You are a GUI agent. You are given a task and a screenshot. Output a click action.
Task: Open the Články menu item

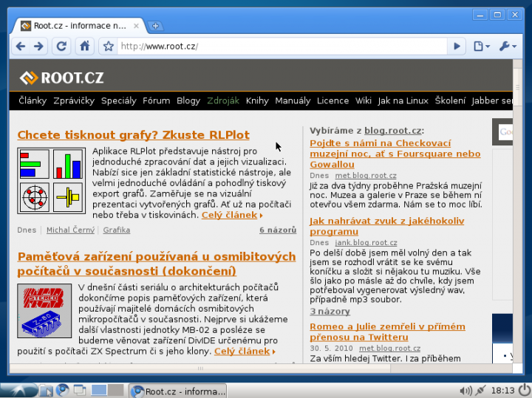tap(33, 100)
